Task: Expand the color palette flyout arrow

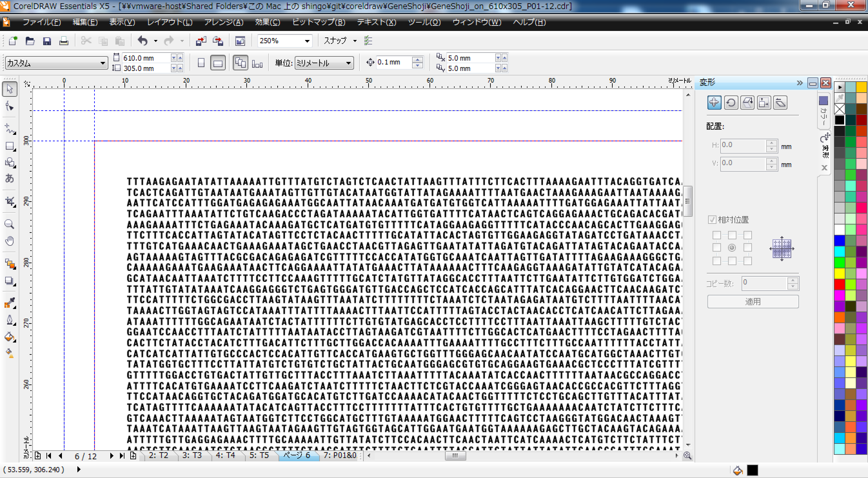Action: coord(840,87)
